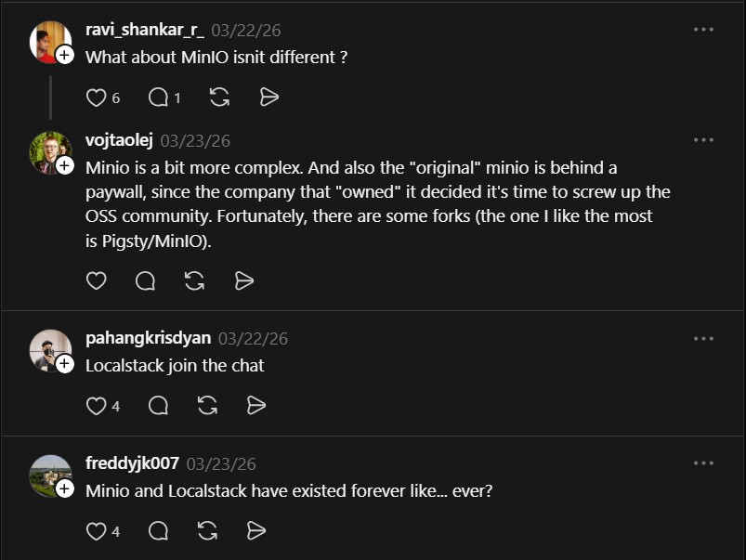This screenshot has height=560, width=746.
Task: Share freddyjk007's comment via the send icon
Action: point(256,531)
